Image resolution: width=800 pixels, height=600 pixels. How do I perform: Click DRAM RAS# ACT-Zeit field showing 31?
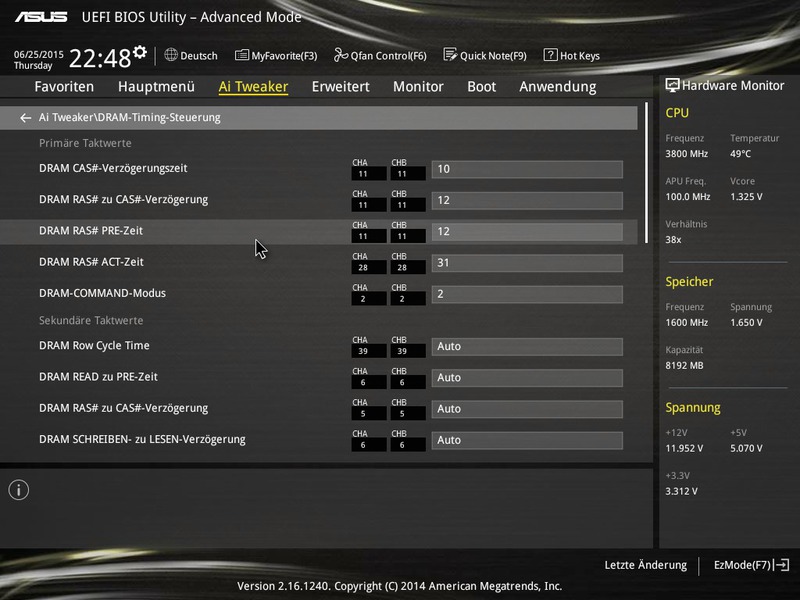(x=527, y=263)
